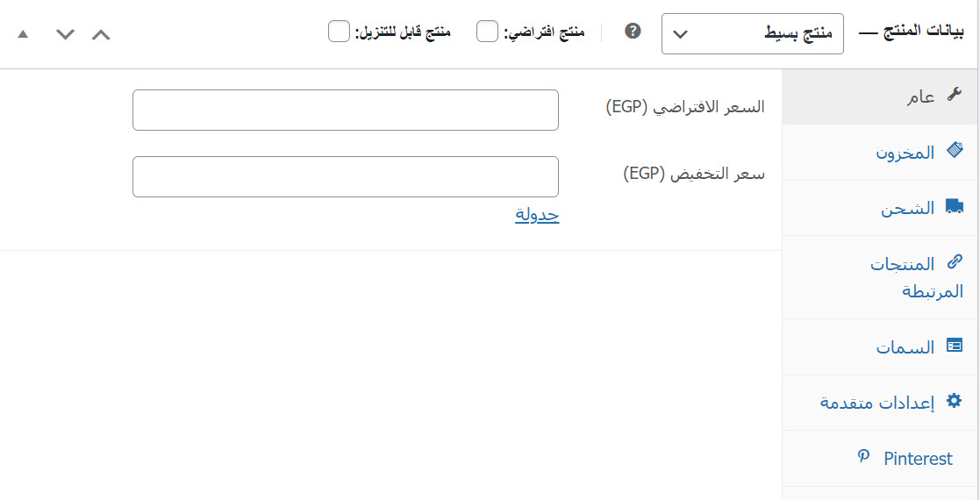The height and width of the screenshot is (500, 980).
Task: Switch to the الشحن shipping tab
Action: (x=908, y=209)
